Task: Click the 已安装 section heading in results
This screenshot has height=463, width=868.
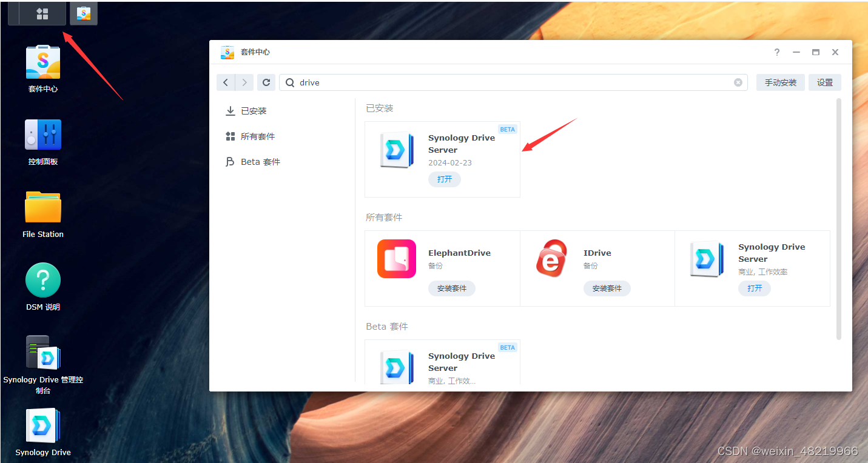Action: (380, 108)
